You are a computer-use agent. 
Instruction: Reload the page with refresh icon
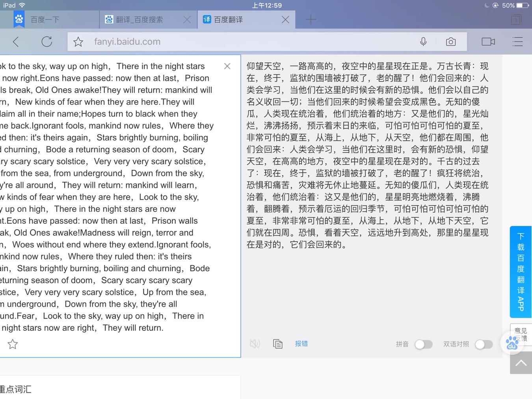pyautogui.click(x=47, y=41)
